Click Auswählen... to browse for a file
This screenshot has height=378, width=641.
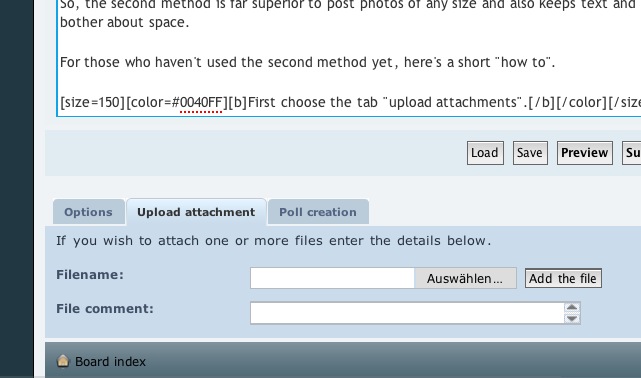coord(465,278)
